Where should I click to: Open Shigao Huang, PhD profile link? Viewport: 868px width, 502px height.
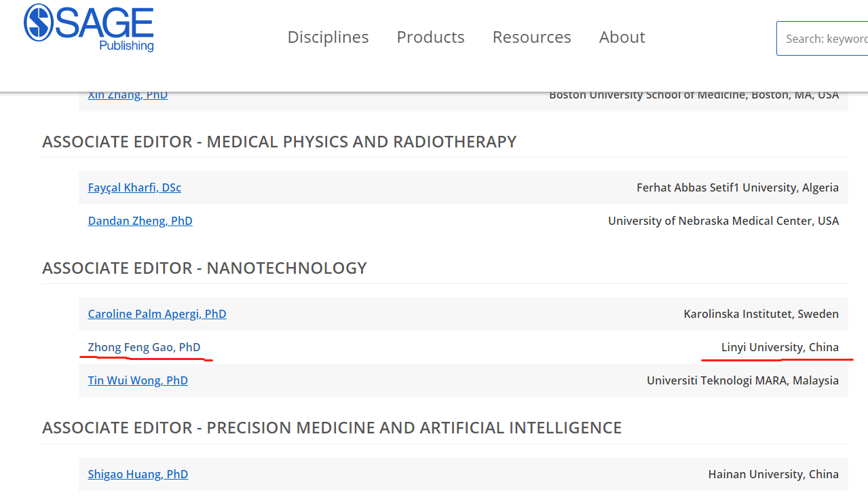click(138, 474)
